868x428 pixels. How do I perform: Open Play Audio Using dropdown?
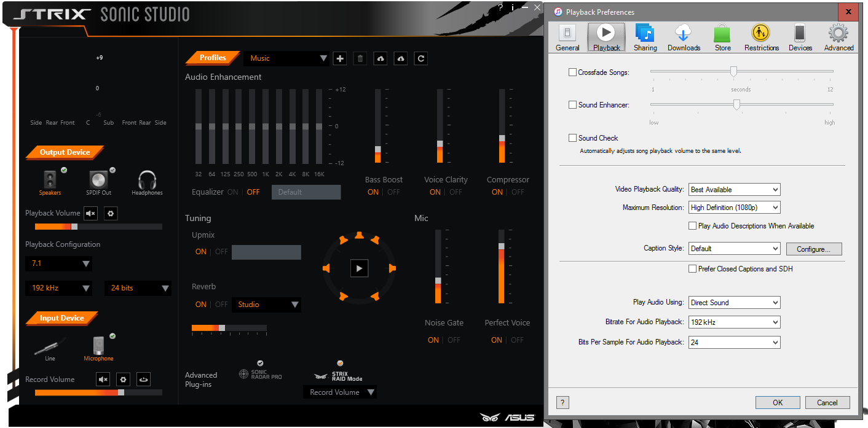735,303
